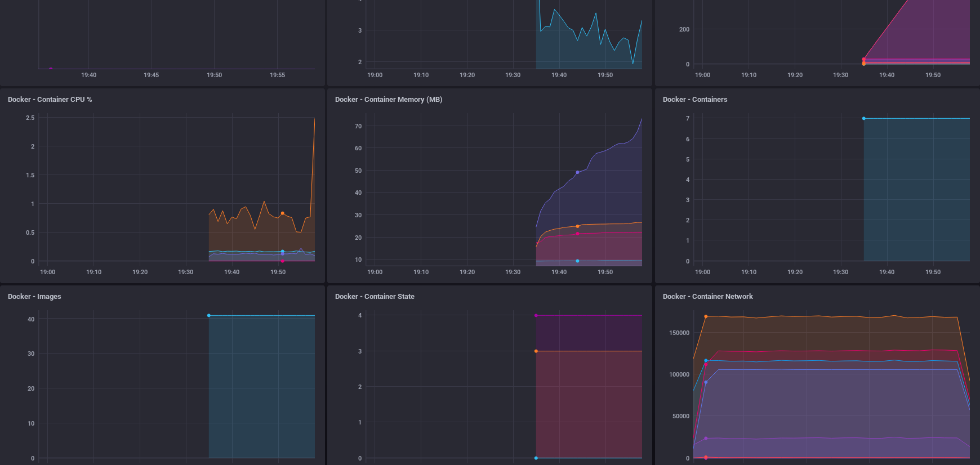980x465 pixels.
Task: Select the purple low data point on Container Network chart
Action: pyautogui.click(x=706, y=439)
